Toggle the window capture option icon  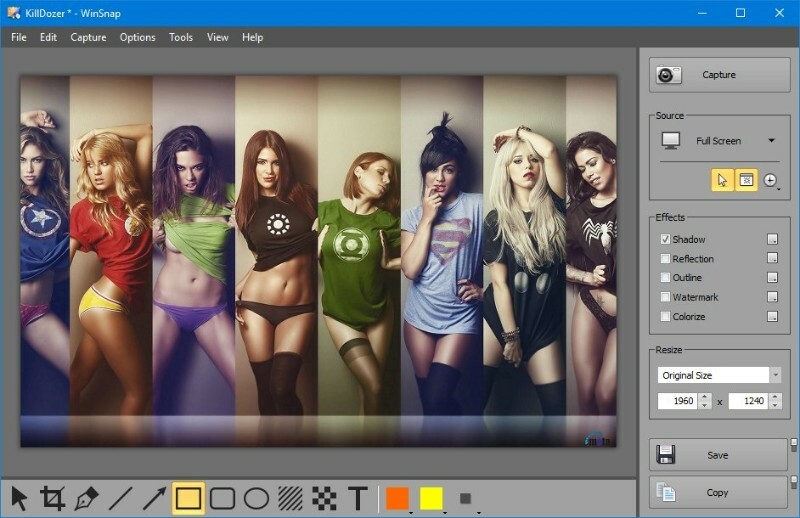coord(746,180)
